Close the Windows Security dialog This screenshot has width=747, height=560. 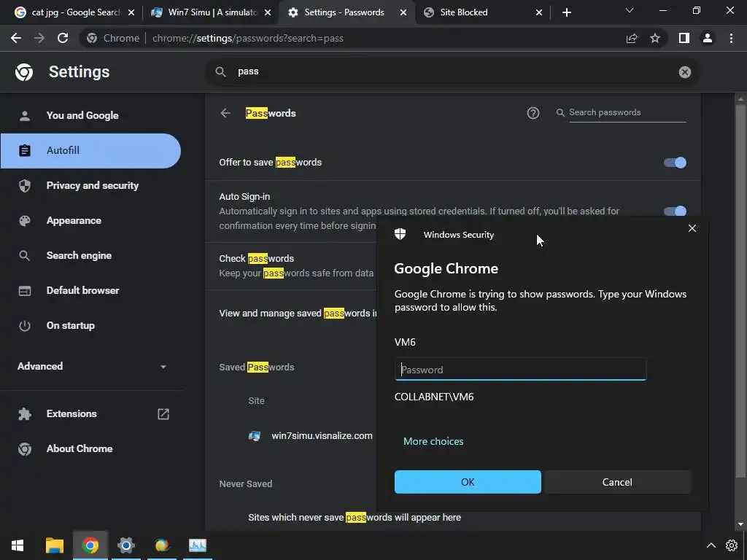point(692,228)
